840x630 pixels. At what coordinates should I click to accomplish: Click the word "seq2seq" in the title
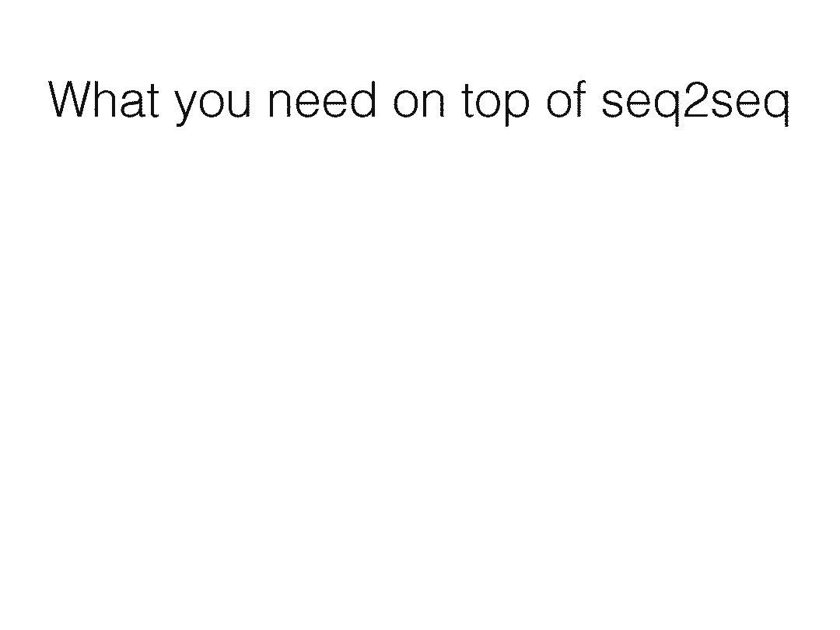696,103
